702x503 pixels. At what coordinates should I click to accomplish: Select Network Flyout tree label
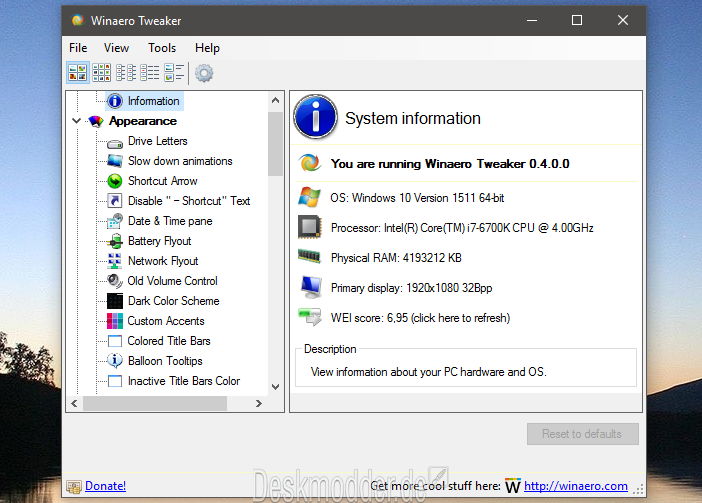point(163,261)
